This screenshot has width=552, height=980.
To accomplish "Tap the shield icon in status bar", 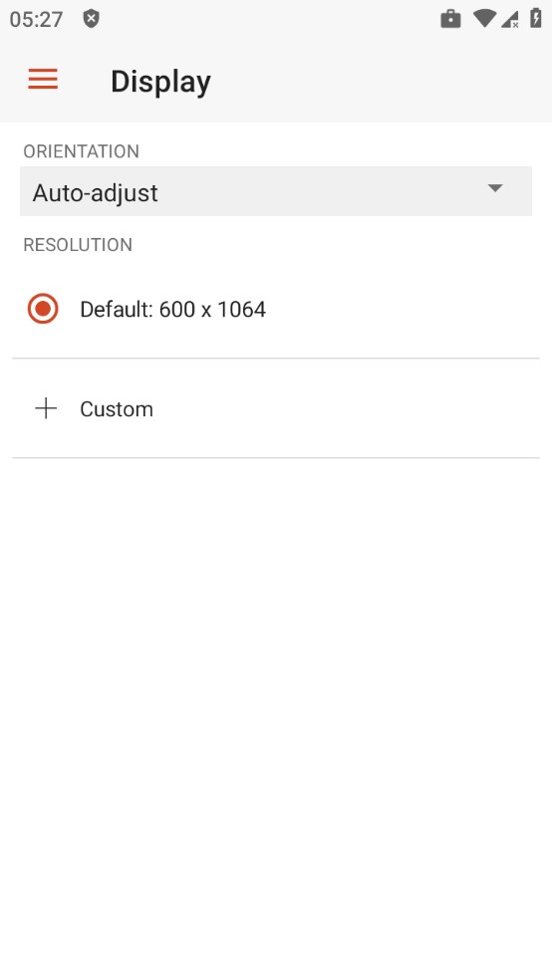I will 92,19.
